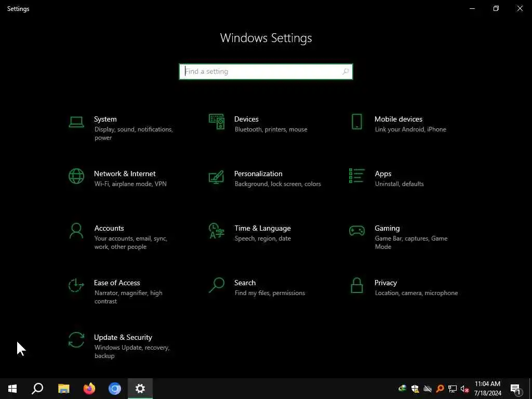The height and width of the screenshot is (399, 532).
Task: Open Accounts via the person icon
Action: point(76,231)
